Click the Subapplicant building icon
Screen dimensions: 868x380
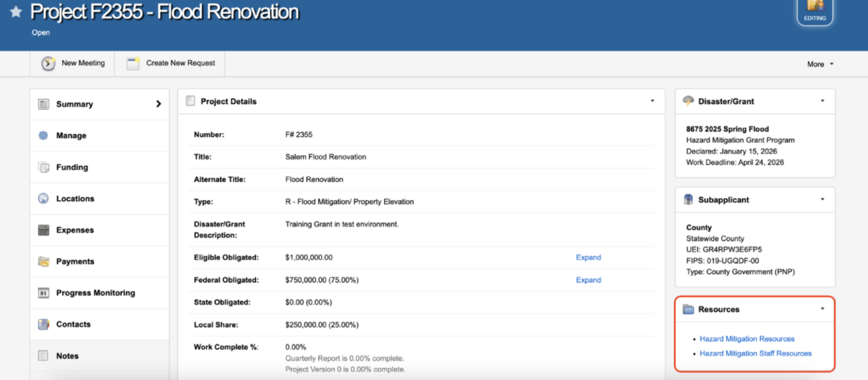tap(689, 199)
